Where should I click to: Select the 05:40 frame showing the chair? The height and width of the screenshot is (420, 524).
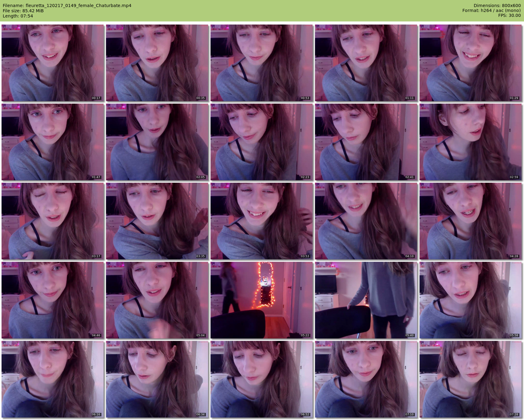[x=366, y=300]
